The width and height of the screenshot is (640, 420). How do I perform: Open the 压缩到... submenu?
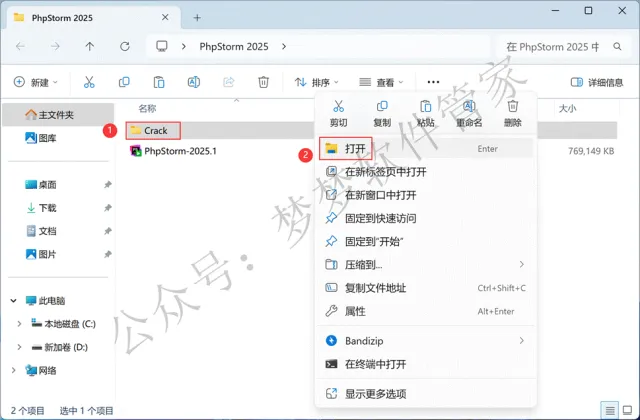click(425, 264)
